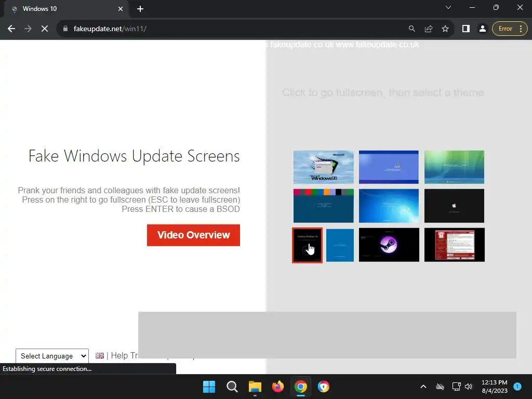Choose the Windows Vista green theme
532x399 pixels.
click(454, 167)
